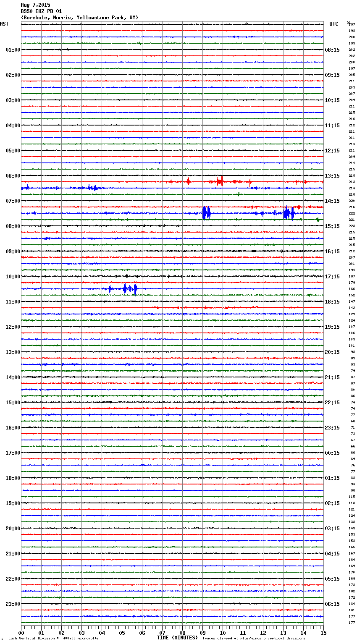Select the 12:00 MST row label
The image size is (357, 644).
pyautogui.click(x=13, y=327)
